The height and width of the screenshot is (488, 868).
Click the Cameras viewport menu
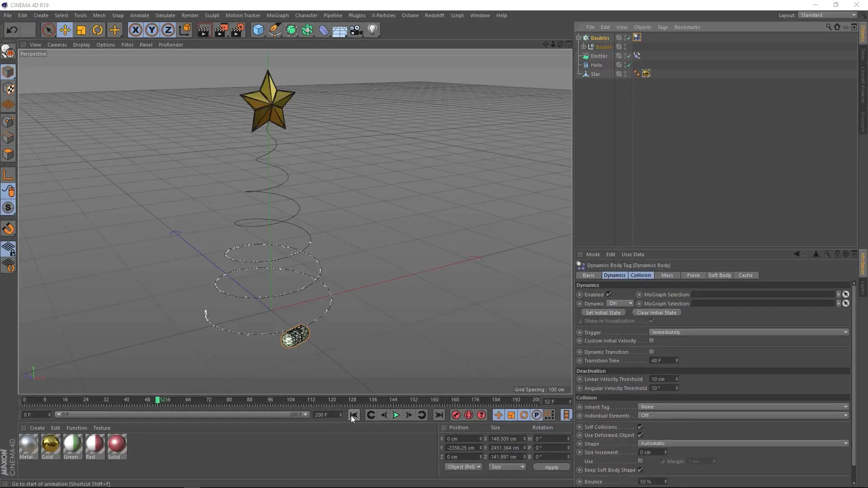[x=57, y=45]
